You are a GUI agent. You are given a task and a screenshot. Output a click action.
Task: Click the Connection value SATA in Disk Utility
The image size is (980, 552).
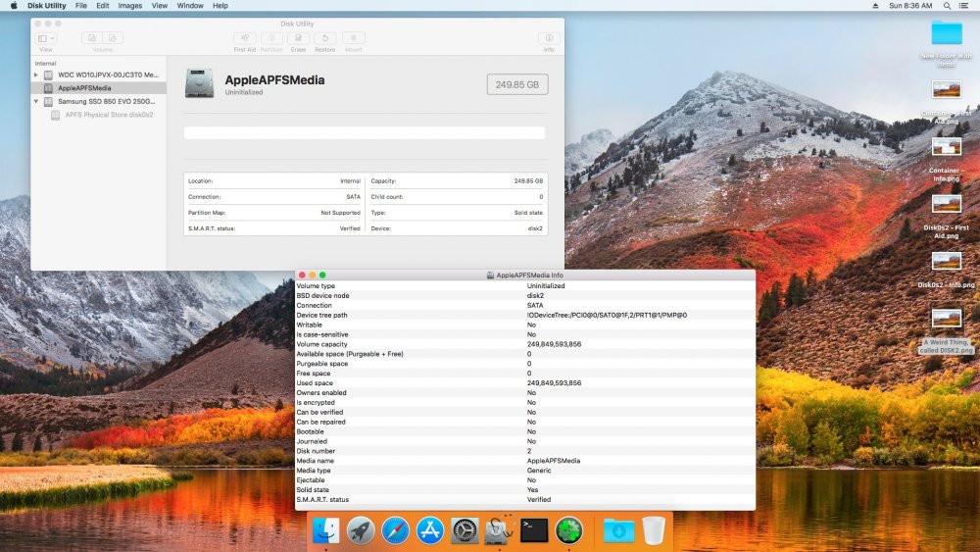click(353, 197)
